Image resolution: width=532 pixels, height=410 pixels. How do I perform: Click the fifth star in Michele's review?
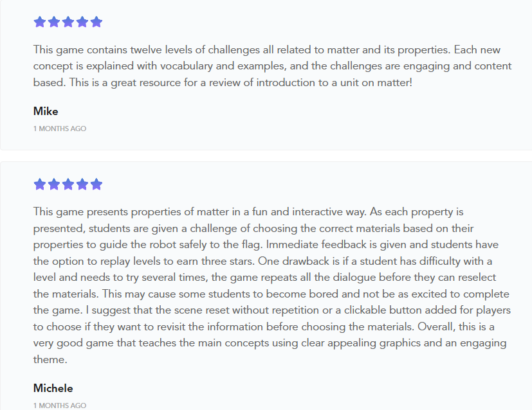pyautogui.click(x=96, y=184)
